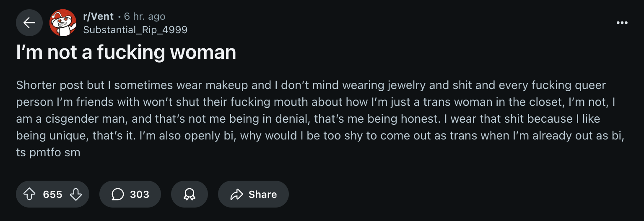Screen dimensions: 644x221
Task: Give an award with the ribbon icon
Action: (x=190, y=194)
